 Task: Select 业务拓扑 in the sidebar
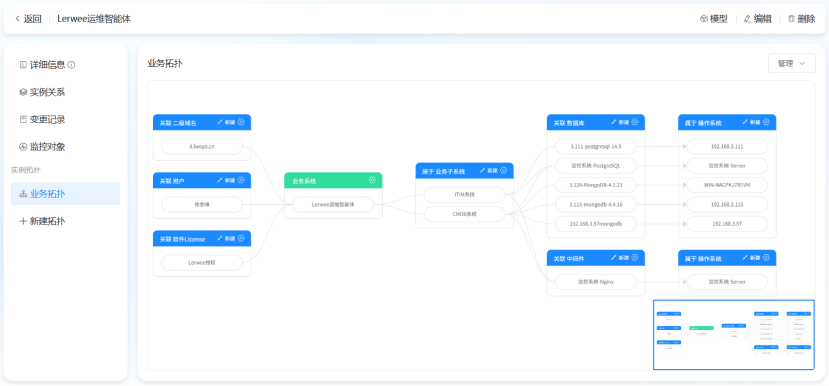(x=66, y=194)
